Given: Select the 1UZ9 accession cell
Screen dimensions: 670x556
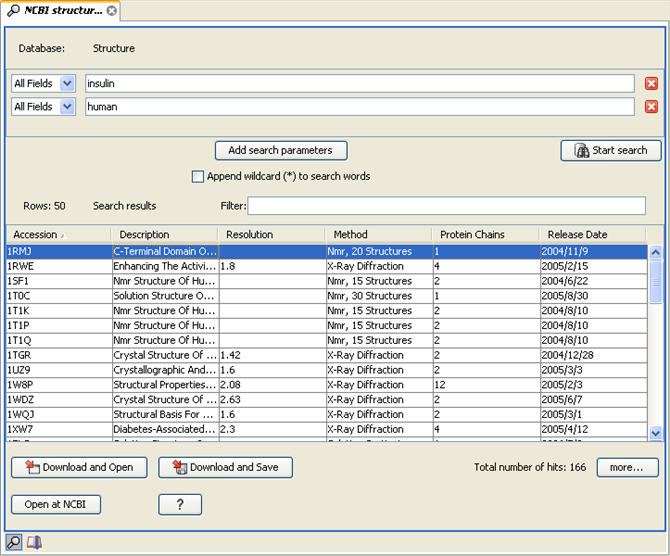Looking at the screenshot, I should [59, 370].
